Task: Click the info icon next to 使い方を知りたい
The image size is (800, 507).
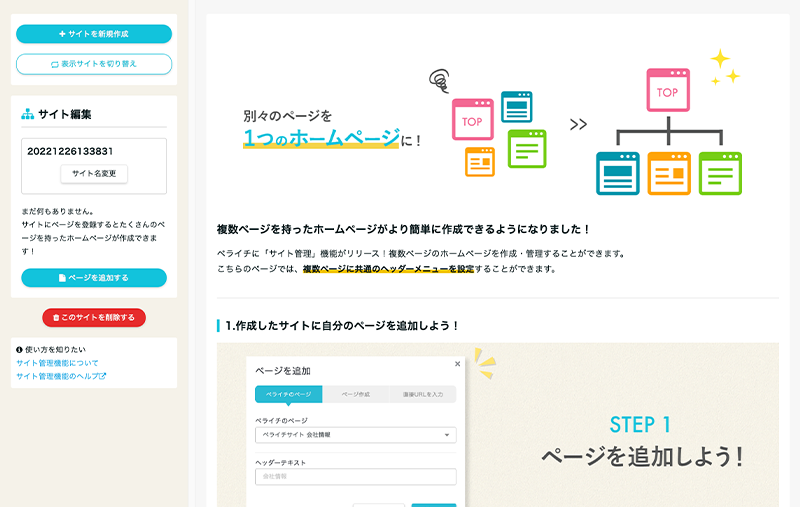Action: [20, 349]
